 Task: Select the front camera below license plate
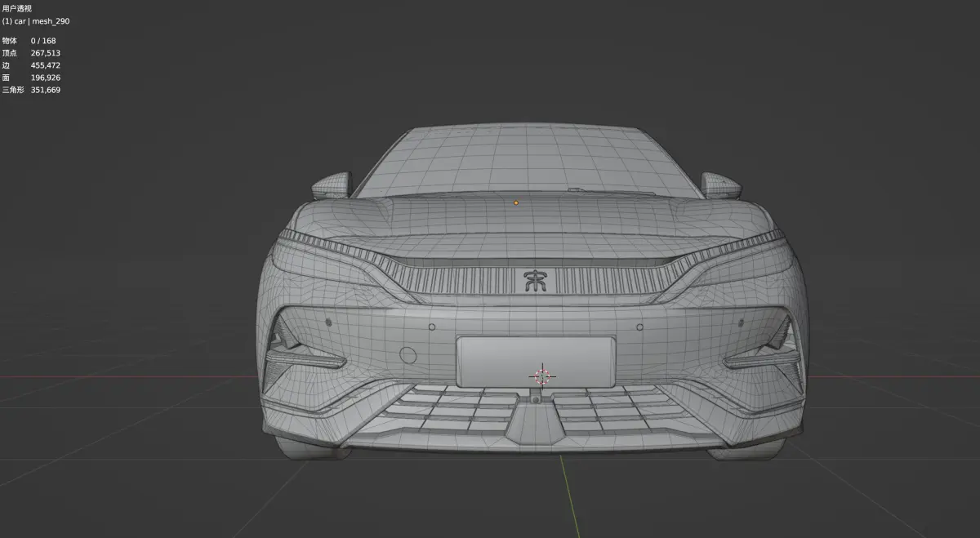click(x=535, y=398)
